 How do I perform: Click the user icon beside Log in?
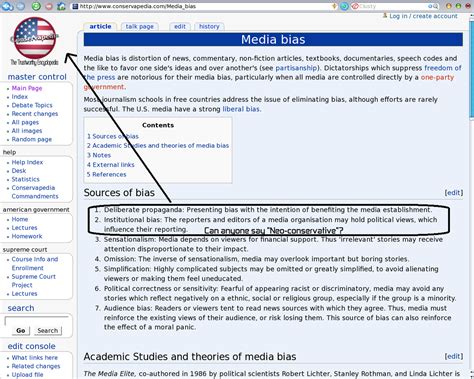tap(385, 15)
